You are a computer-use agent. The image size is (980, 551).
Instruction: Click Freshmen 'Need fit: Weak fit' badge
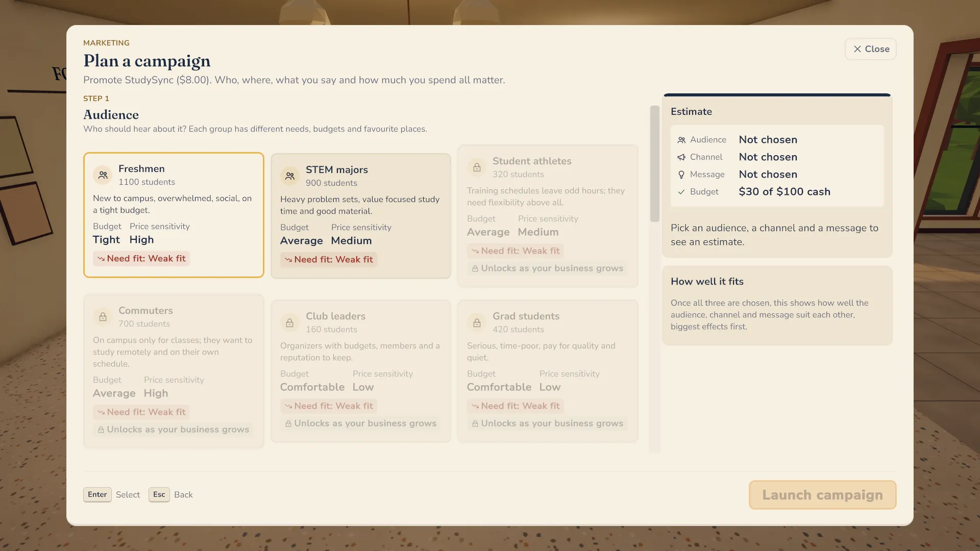click(x=141, y=259)
